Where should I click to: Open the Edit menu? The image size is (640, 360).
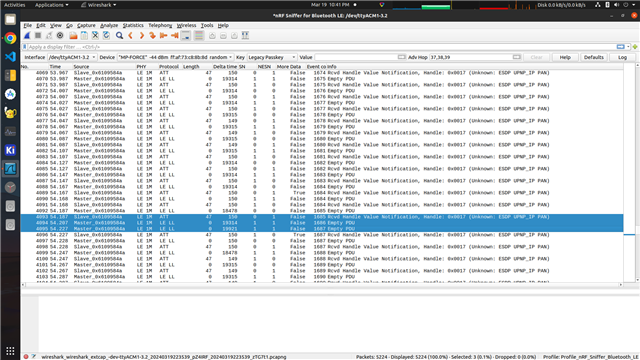[x=41, y=25]
